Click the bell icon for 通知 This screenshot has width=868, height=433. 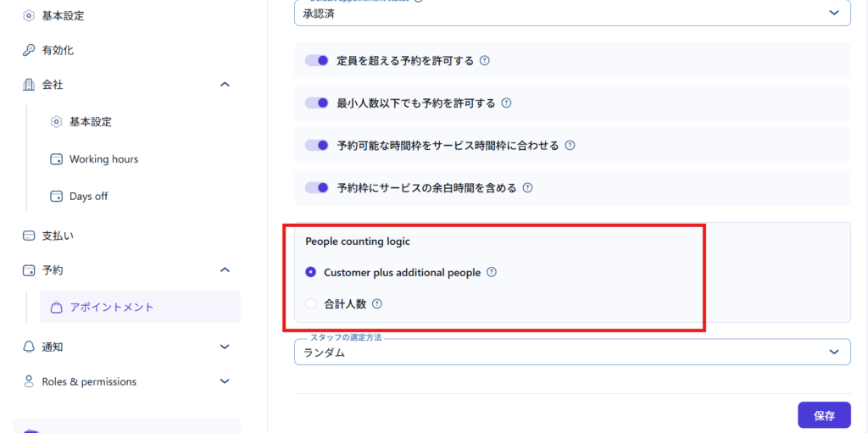click(x=29, y=347)
